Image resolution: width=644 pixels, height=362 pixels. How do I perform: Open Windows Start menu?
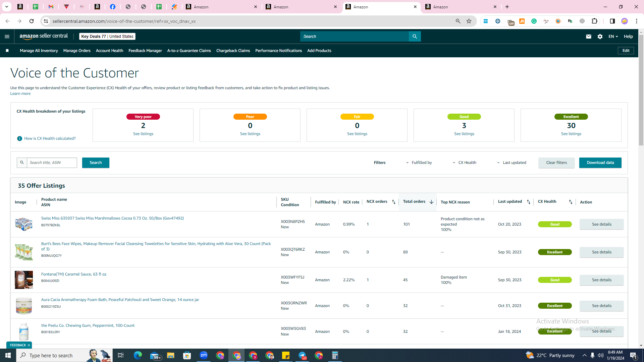(8, 355)
